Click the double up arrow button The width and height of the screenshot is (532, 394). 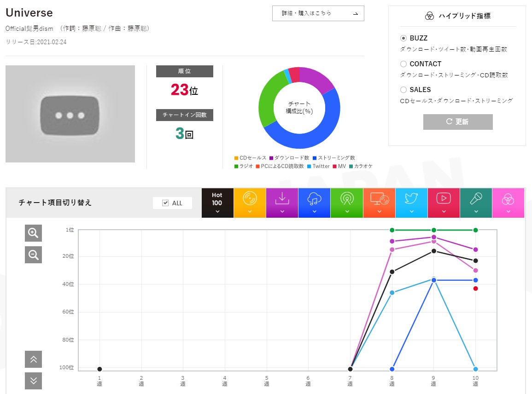(33, 359)
